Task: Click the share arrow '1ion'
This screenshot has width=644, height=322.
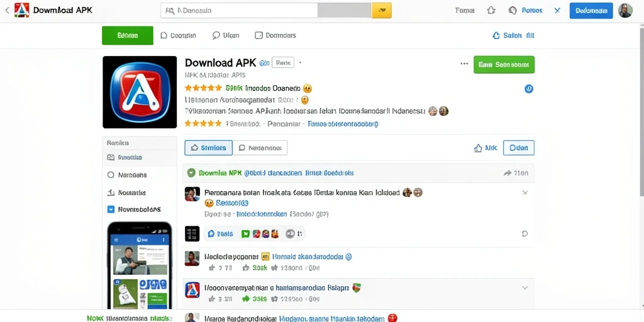Action: point(516,174)
